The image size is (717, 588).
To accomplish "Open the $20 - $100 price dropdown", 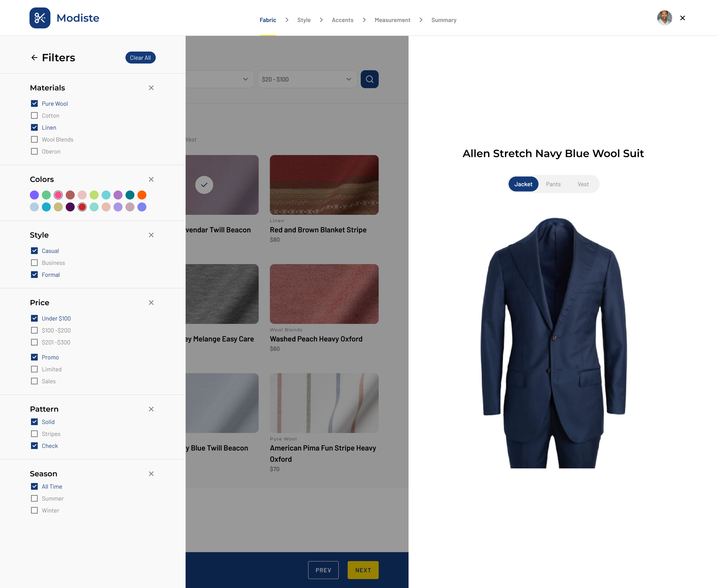I will point(307,79).
